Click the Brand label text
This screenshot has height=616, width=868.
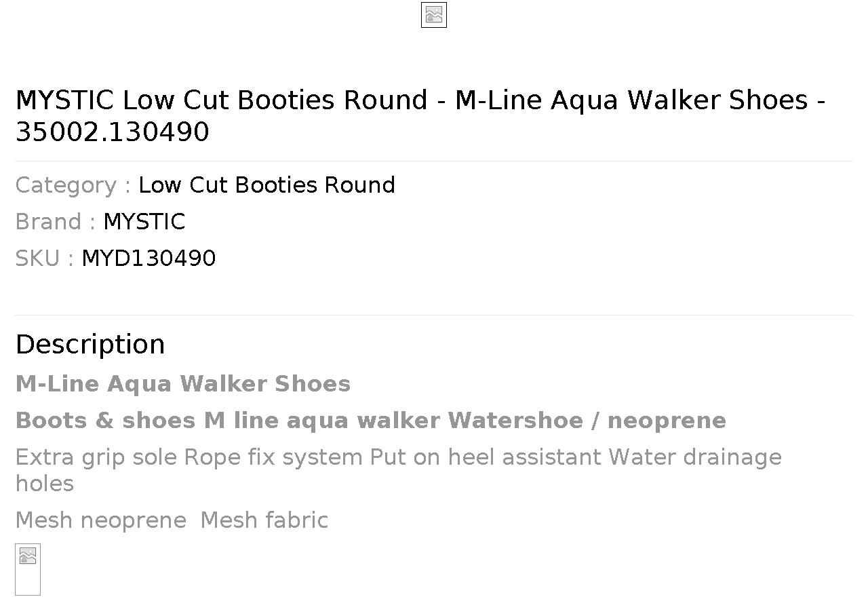55,222
